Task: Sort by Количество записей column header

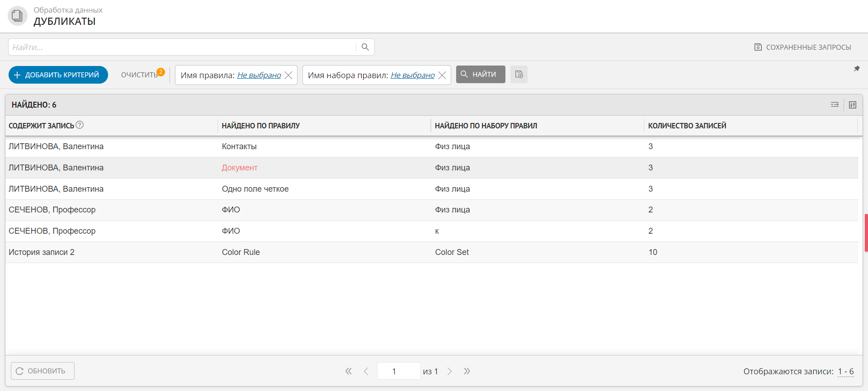Action: 687,126
